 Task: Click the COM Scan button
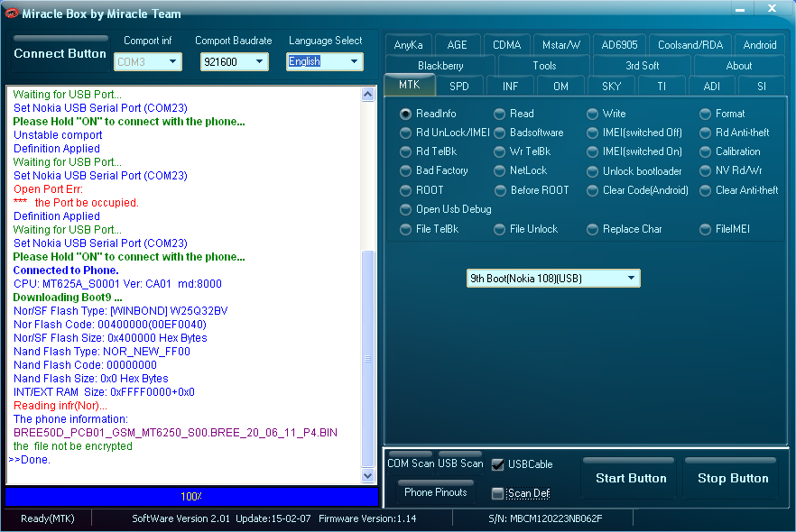coord(411,463)
